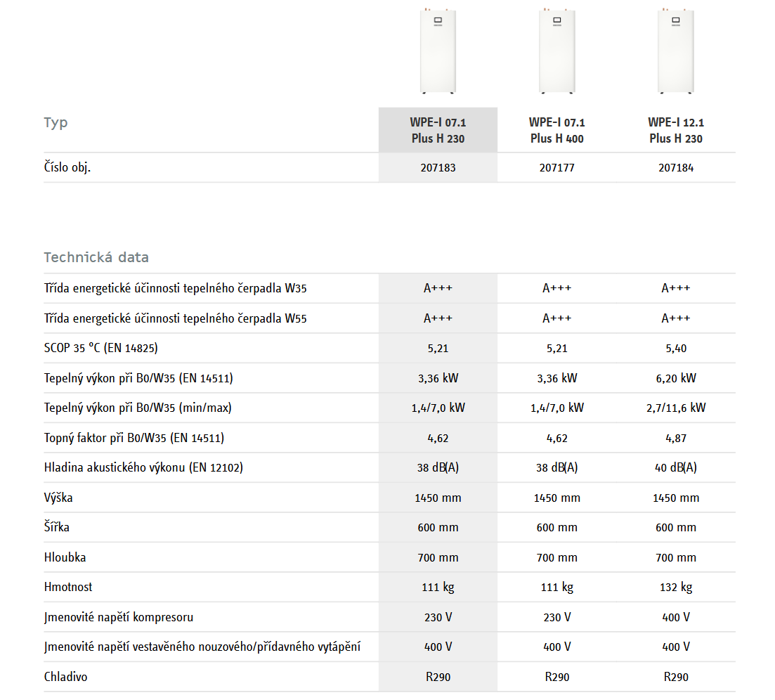Select the WPE-I 12.1 Plus H 230 column header
775x700 pixels.
pos(676,130)
